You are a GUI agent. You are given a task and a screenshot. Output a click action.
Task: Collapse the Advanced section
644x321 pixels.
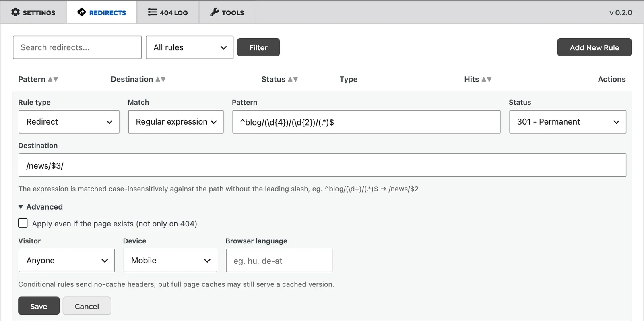(41, 207)
